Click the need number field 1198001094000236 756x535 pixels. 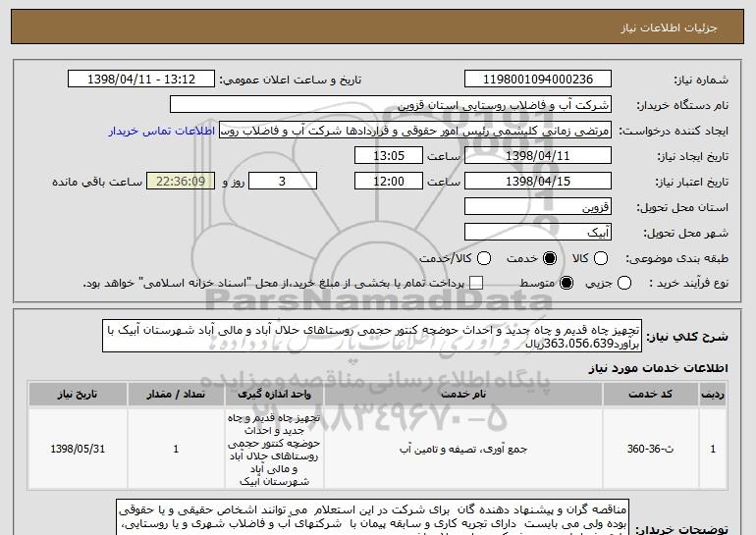click(538, 80)
